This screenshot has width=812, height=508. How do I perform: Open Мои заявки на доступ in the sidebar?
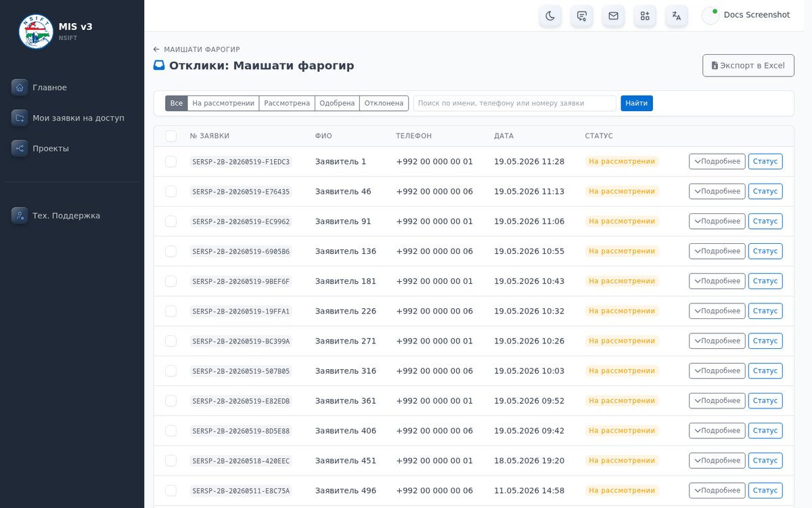pos(78,118)
